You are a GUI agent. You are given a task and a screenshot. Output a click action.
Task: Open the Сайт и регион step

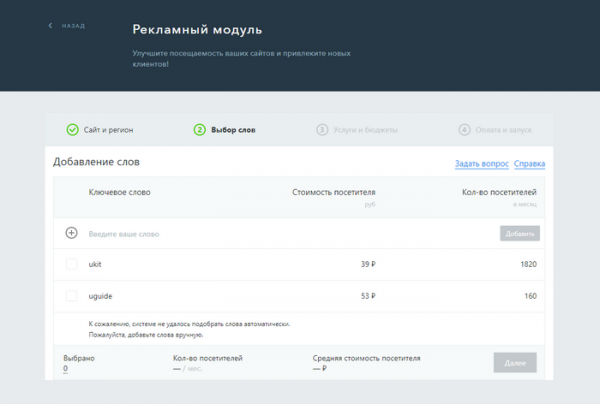tap(108, 130)
